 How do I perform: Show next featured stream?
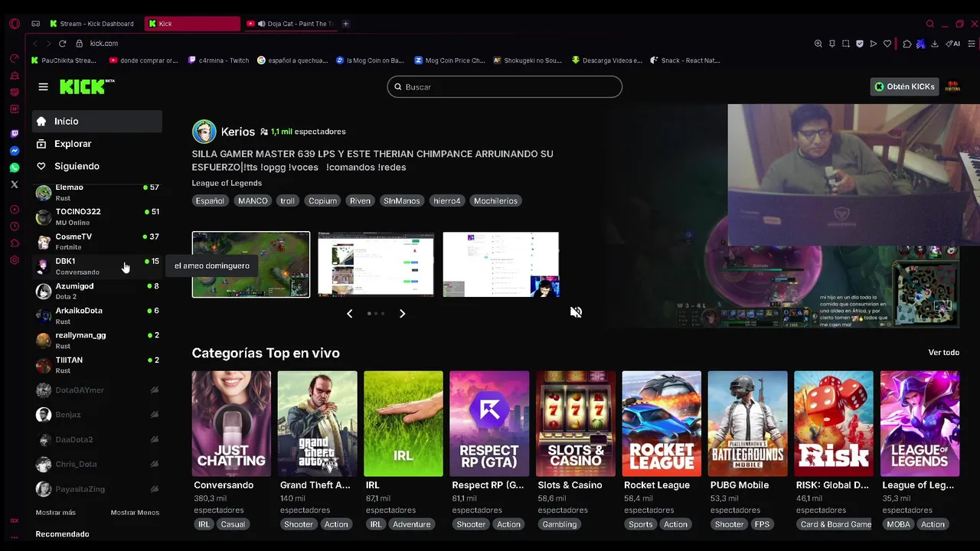point(402,314)
